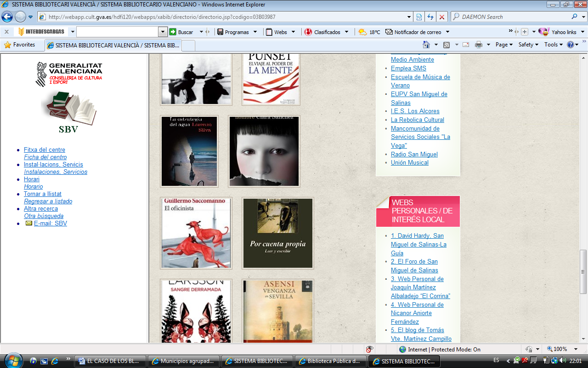Screen dimensions: 588x368
Task: Click the blocked pop-up eye icon in status bar
Action: (x=369, y=350)
